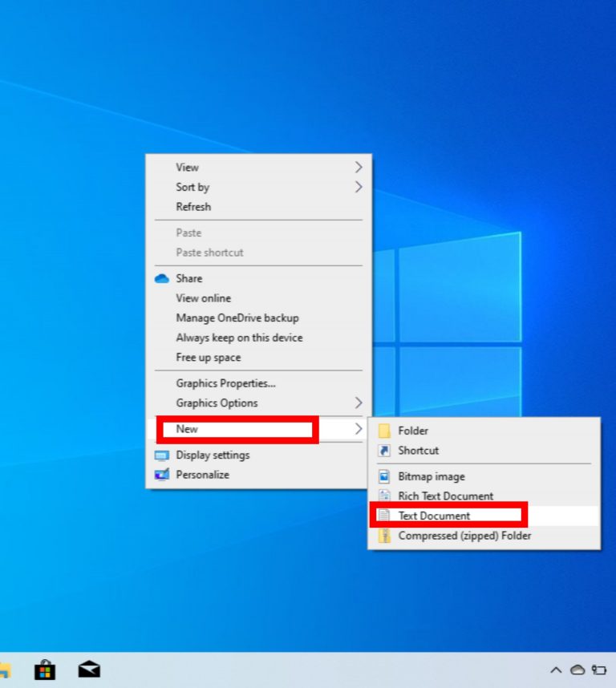Click the yellow Folder icon in submenu

[384, 431]
